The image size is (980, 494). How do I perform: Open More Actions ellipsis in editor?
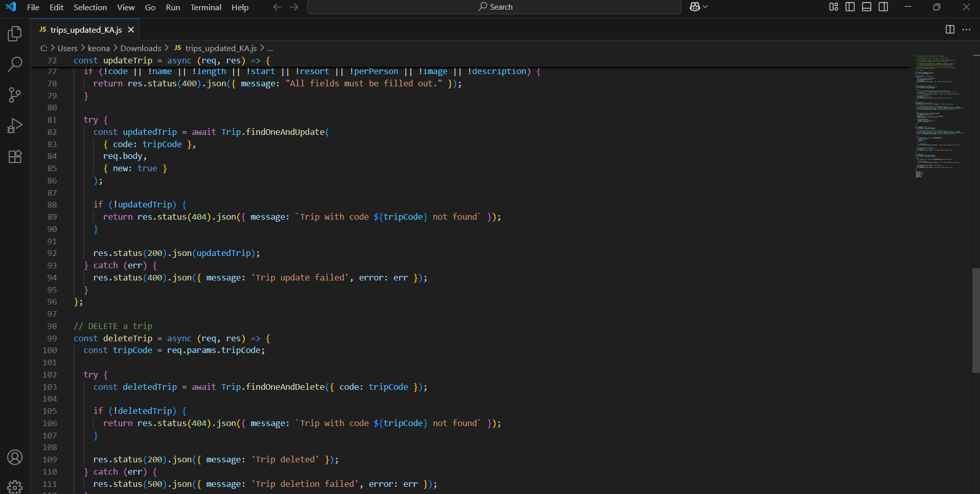click(x=966, y=29)
